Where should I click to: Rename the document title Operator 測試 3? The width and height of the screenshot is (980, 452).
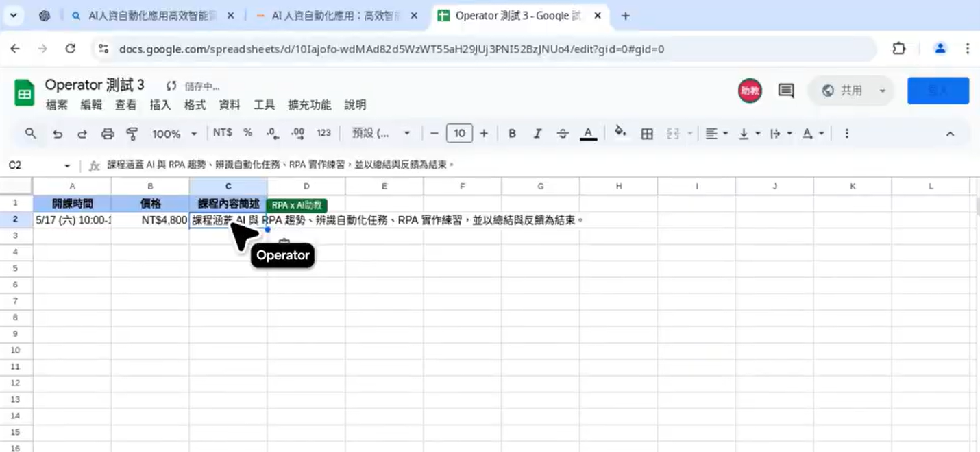(95, 85)
